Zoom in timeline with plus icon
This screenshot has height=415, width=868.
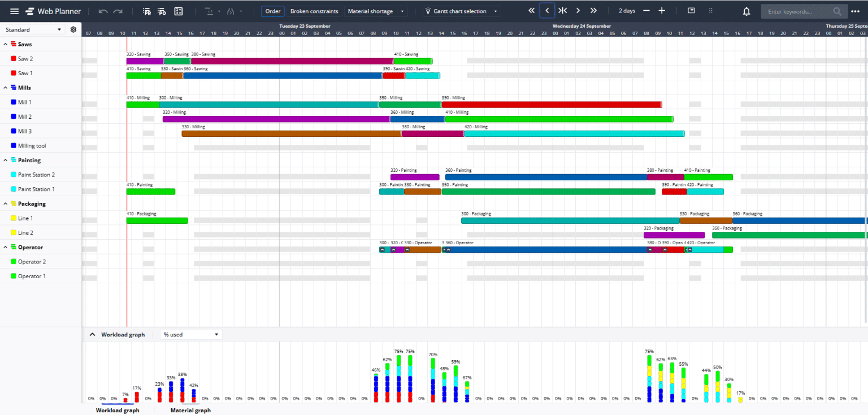point(662,11)
